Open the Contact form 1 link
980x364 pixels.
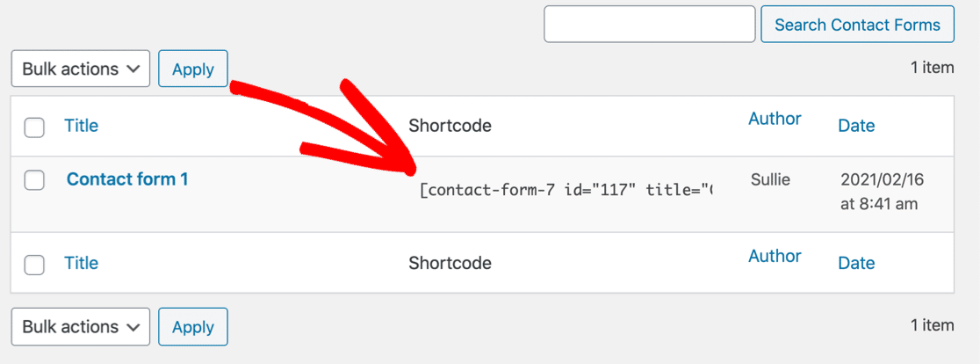(x=127, y=179)
